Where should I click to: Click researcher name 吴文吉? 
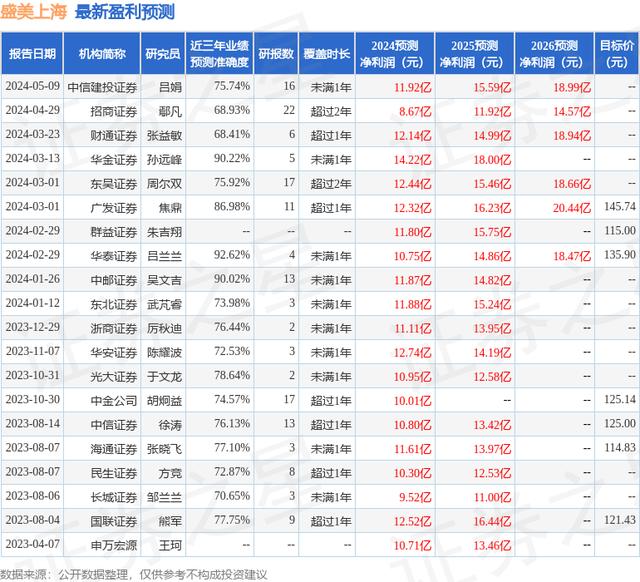click(164, 280)
